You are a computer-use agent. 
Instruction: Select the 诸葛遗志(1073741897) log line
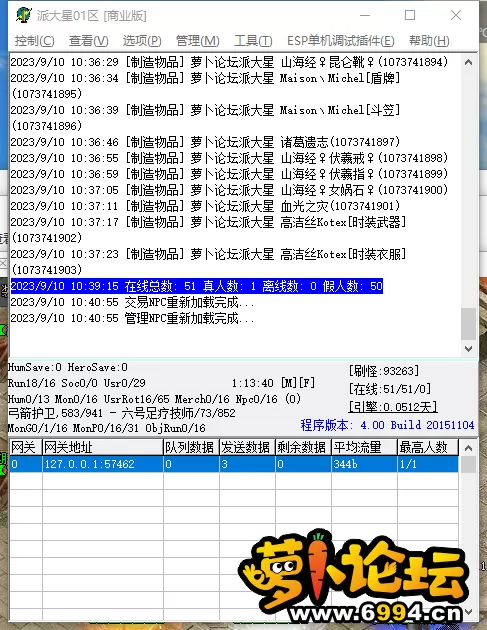tap(205, 142)
